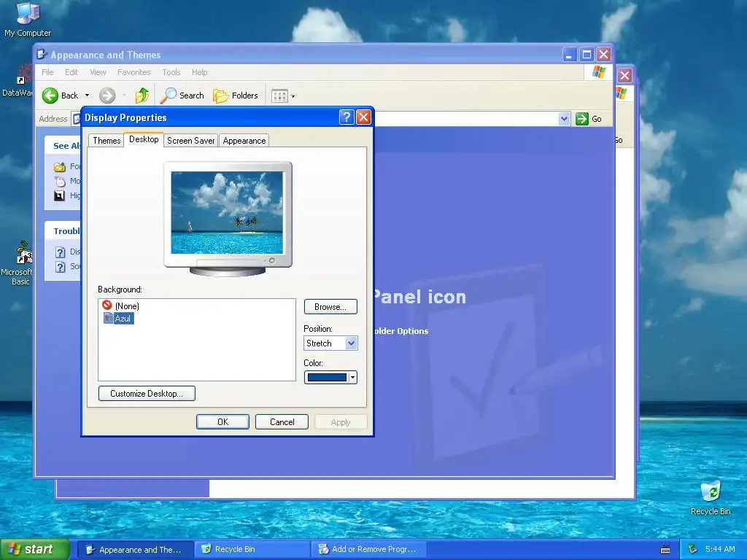Open the Position Stretch dropdown
This screenshot has height=560, width=747.
tap(351, 343)
